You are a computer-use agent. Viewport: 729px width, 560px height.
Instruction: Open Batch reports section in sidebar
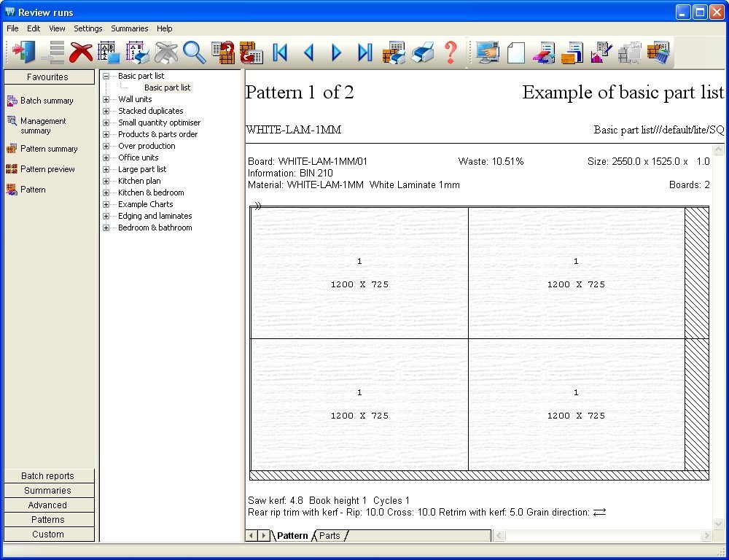click(x=48, y=476)
